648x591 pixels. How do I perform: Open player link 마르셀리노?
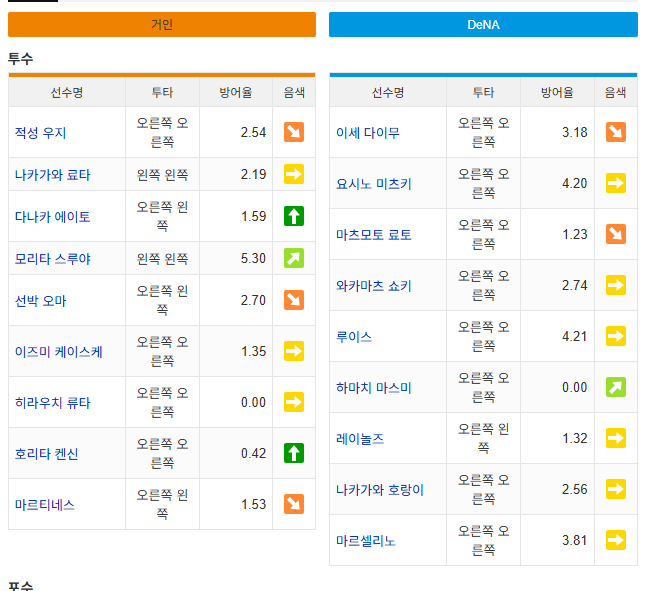[366, 541]
